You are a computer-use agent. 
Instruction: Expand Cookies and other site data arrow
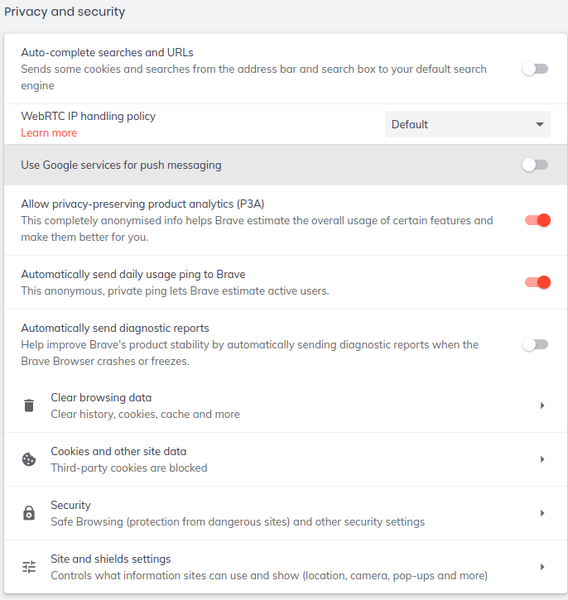tap(542, 460)
